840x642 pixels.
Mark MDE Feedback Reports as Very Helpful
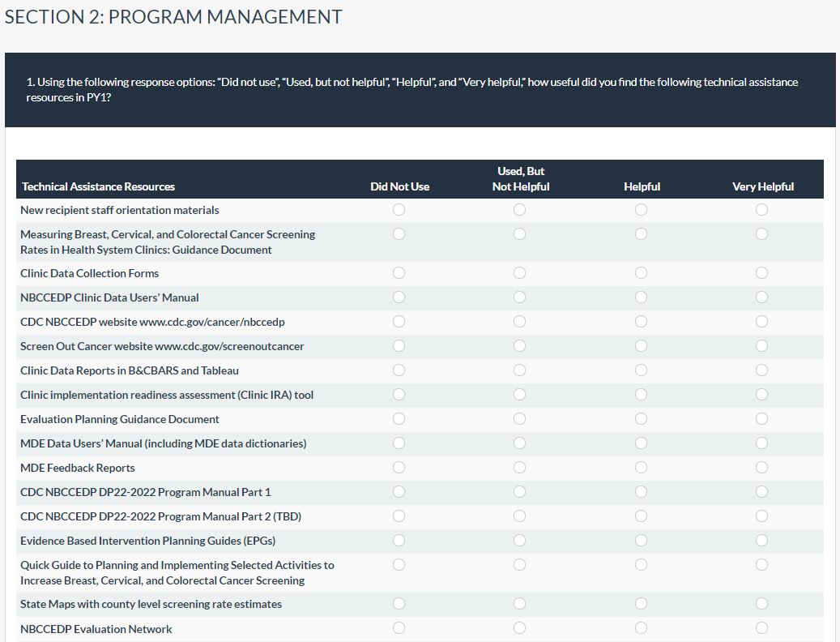tap(761, 468)
